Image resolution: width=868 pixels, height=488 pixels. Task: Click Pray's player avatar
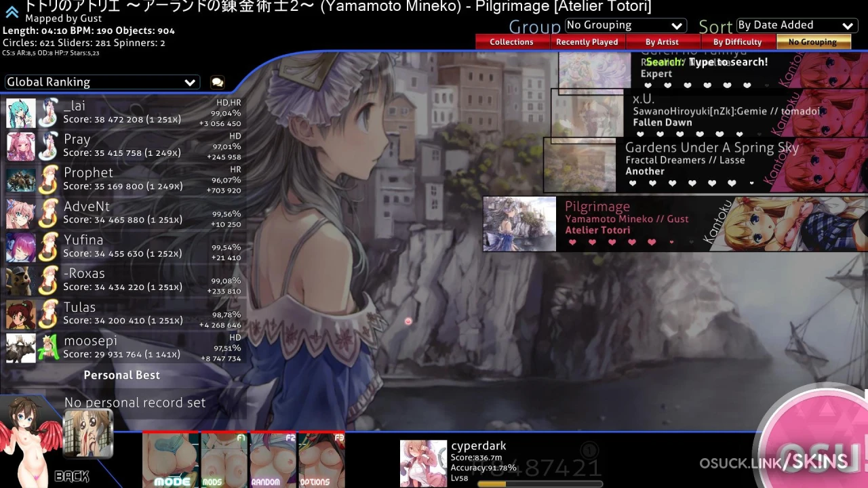(x=20, y=146)
